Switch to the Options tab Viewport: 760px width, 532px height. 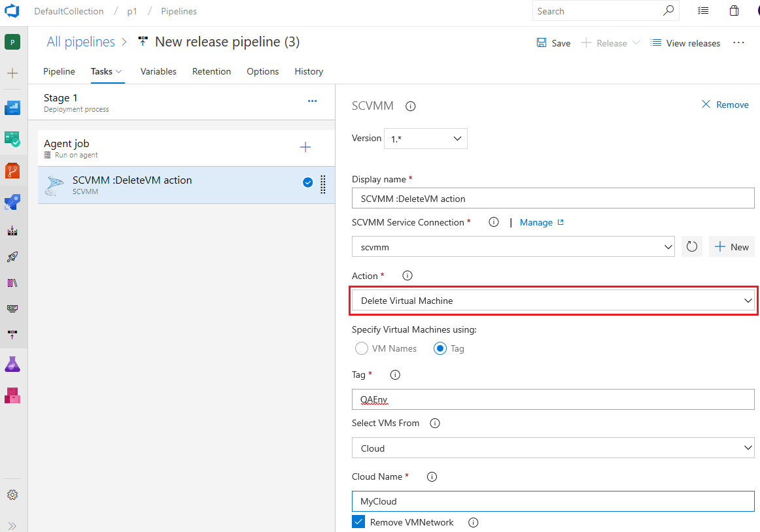point(263,71)
